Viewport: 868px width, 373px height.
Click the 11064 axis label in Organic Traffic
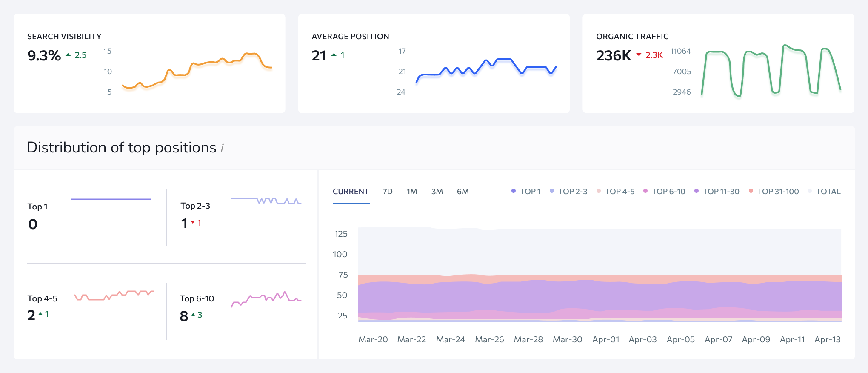pyautogui.click(x=680, y=51)
